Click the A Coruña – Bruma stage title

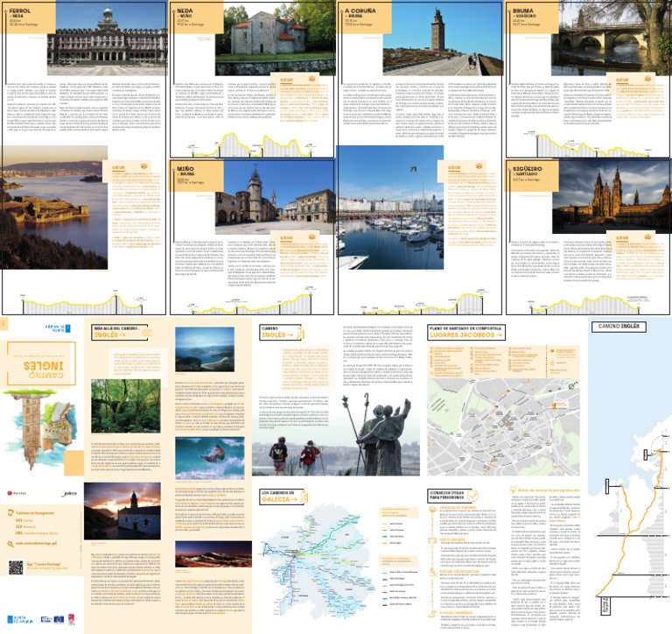(x=360, y=13)
